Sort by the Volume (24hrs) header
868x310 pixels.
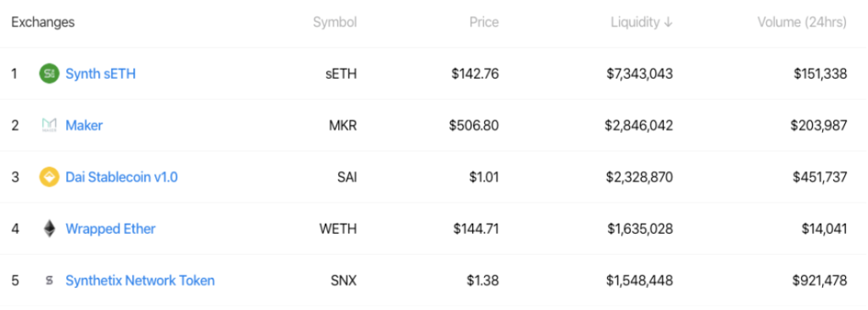pyautogui.click(x=802, y=22)
